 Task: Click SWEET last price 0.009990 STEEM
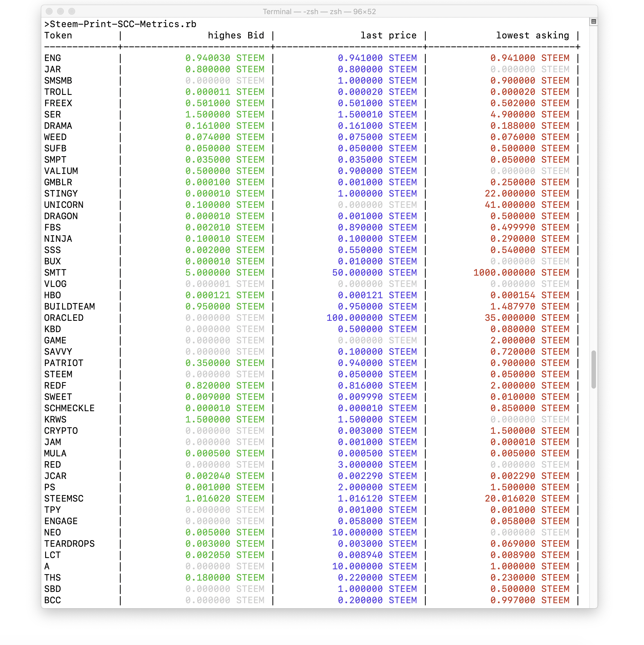click(377, 397)
